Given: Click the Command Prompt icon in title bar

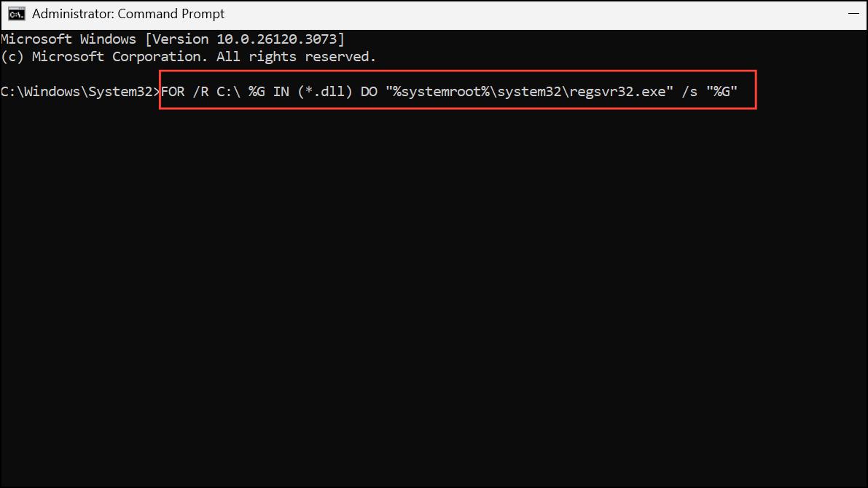Looking at the screenshot, I should coord(16,14).
